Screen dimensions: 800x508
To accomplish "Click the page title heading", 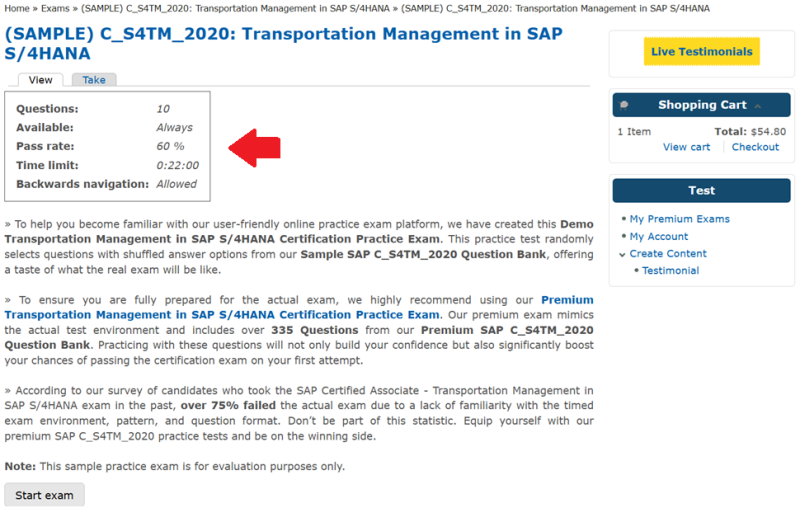I will 284,43.
